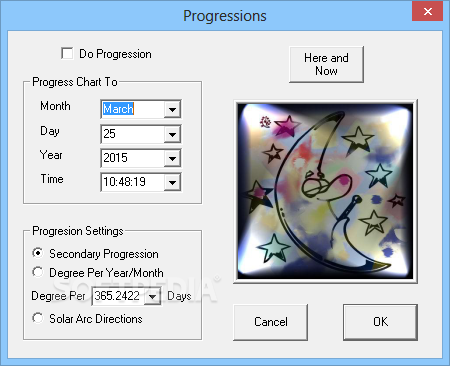Click the moon and stars picture
450x366 pixels.
tap(325, 191)
